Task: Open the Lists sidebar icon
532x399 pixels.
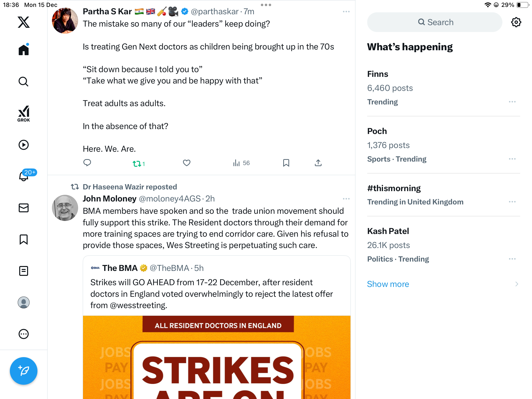Action: click(x=24, y=271)
